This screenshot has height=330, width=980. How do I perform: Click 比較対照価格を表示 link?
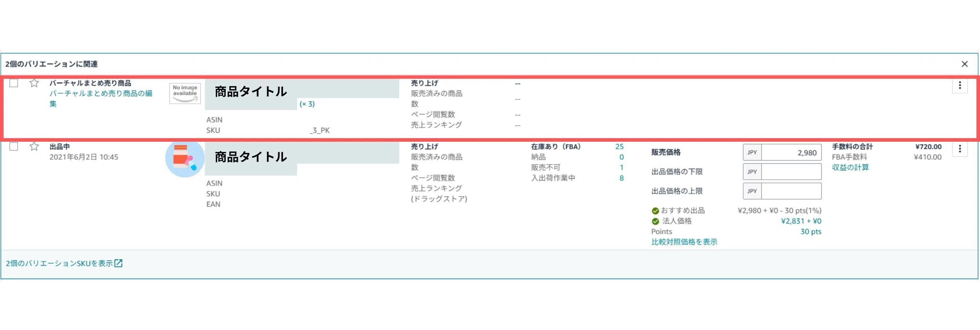[684, 242]
